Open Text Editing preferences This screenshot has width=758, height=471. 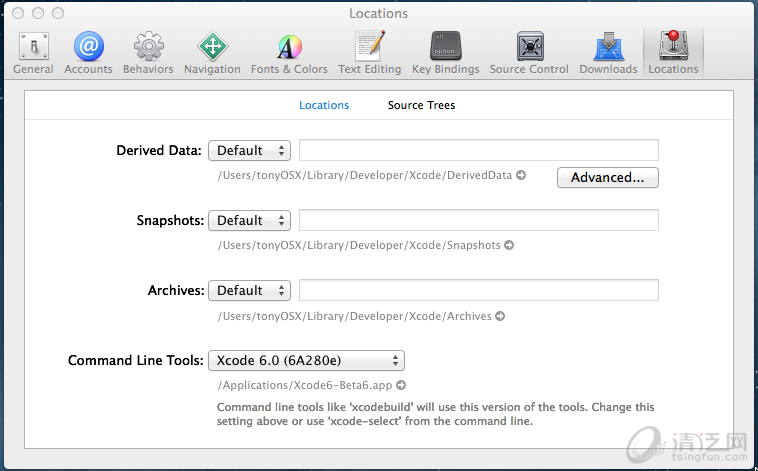[x=369, y=52]
